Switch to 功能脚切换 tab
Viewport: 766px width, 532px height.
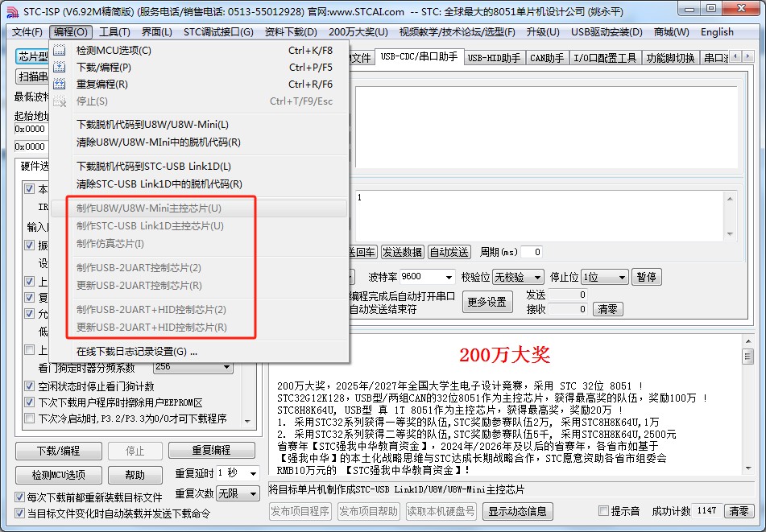(x=670, y=58)
